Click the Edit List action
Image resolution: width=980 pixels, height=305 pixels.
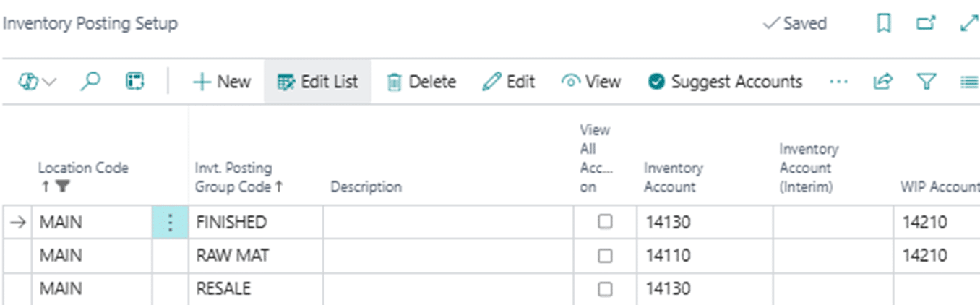click(317, 82)
